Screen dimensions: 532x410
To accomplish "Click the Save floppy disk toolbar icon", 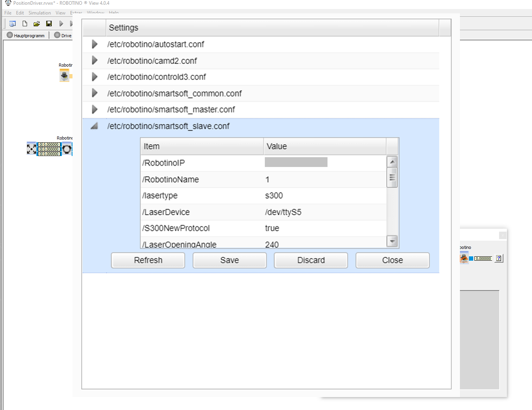I will click(x=49, y=24).
